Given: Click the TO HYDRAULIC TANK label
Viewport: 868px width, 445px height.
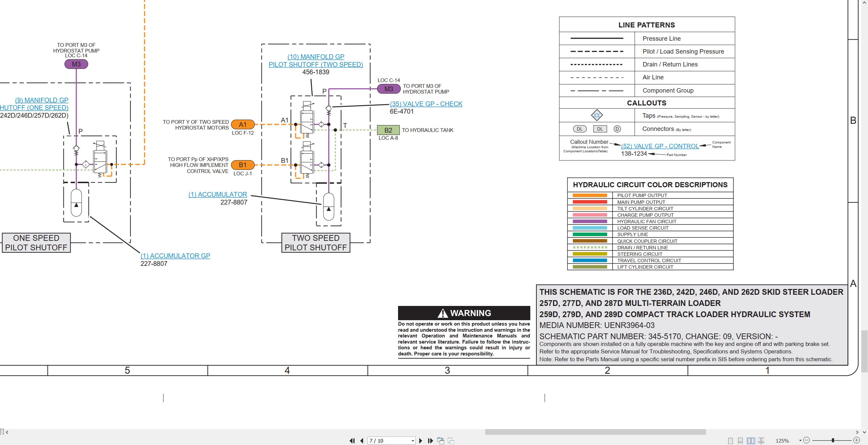Looking at the screenshot, I should pyautogui.click(x=428, y=130).
